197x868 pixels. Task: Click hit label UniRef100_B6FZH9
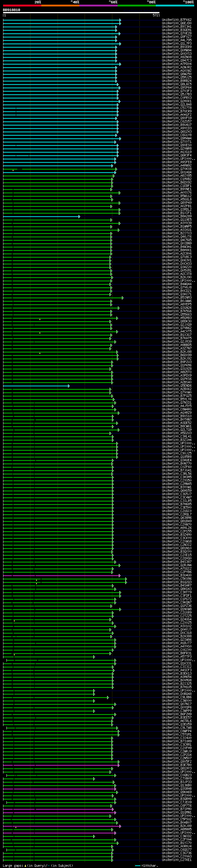pyautogui.click(x=177, y=714)
